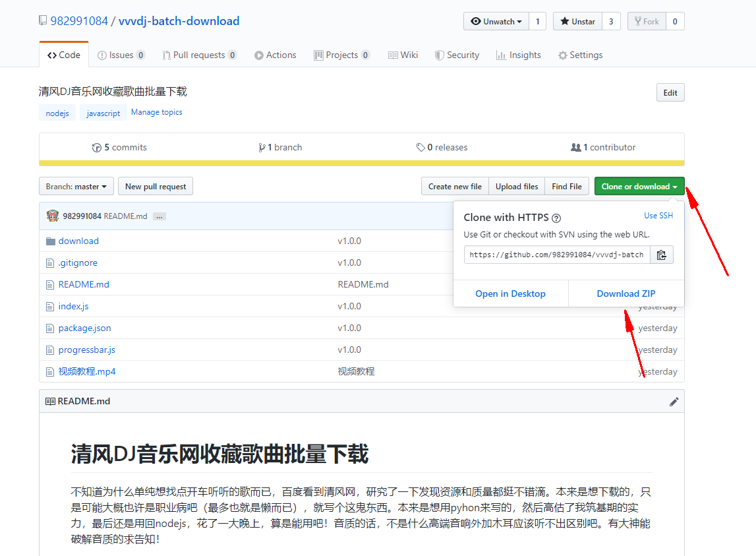Open the progressbar.js file
Screen dimensions: 756x556
(87, 350)
